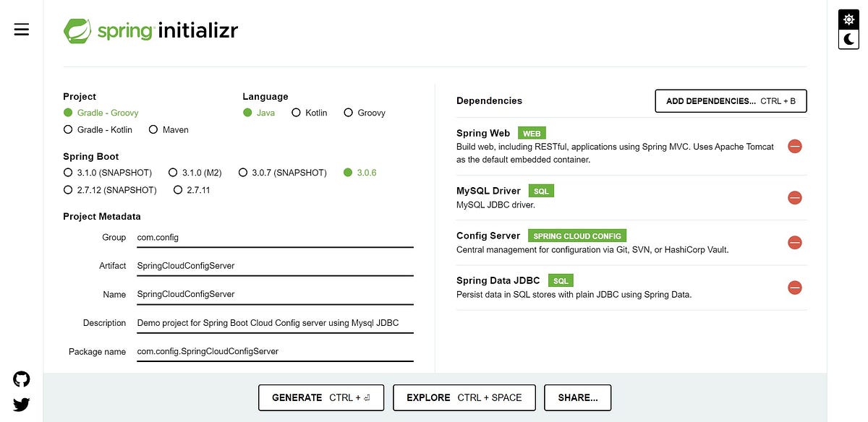Select Spring Boot version 2.7.11
The width and height of the screenshot is (868, 422).
click(x=178, y=189)
